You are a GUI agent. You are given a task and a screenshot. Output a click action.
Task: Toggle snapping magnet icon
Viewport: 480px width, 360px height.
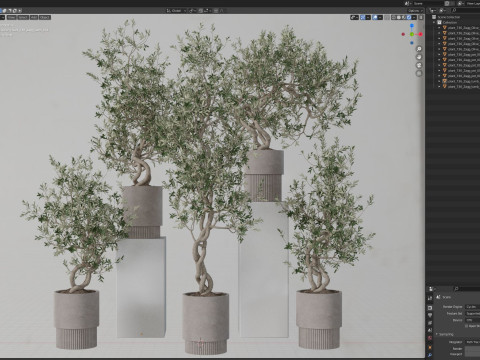point(201,11)
